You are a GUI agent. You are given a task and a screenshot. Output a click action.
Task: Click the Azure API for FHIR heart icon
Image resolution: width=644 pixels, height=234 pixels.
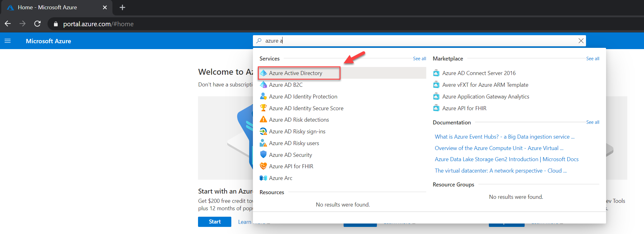click(263, 166)
